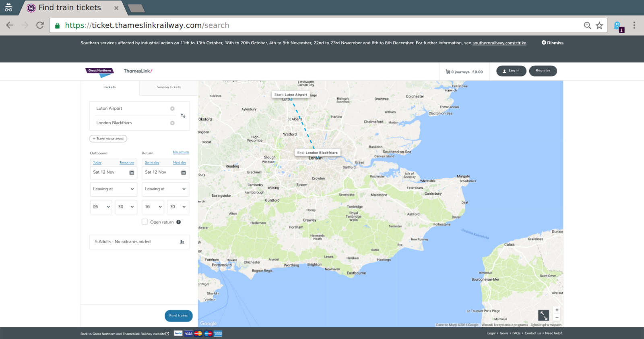
Task: Open the shopping basket with 0 journeys
Action: tap(464, 72)
